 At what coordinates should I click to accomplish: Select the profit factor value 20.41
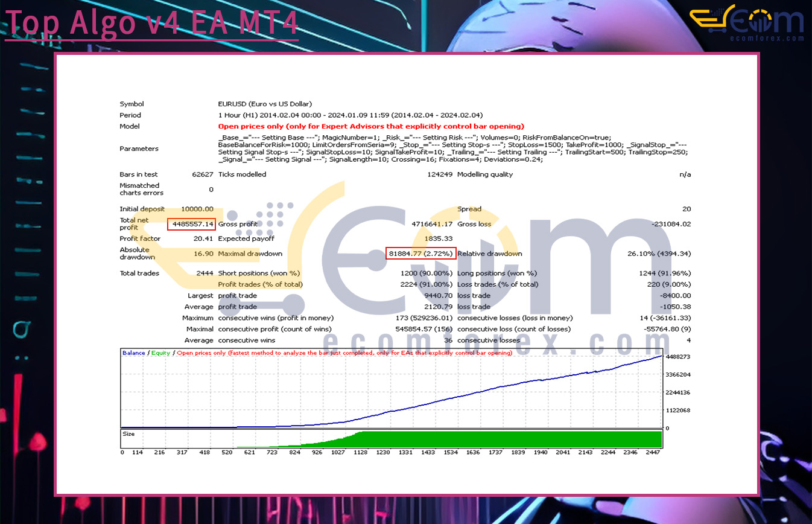(204, 238)
